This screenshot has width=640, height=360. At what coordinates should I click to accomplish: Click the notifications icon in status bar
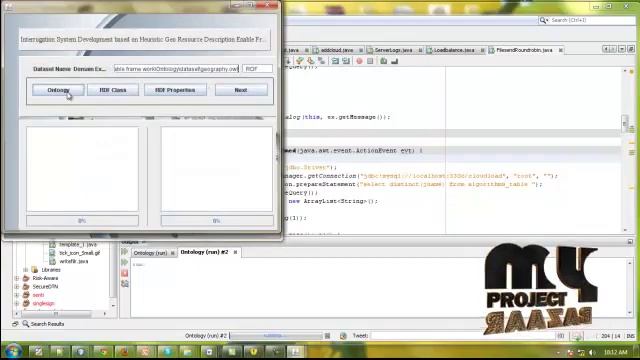point(577,336)
